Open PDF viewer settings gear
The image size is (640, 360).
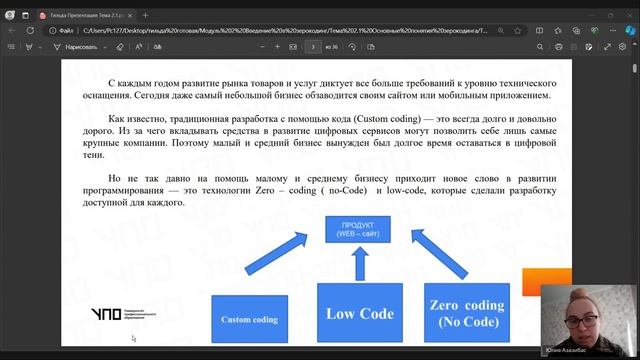[x=622, y=47]
